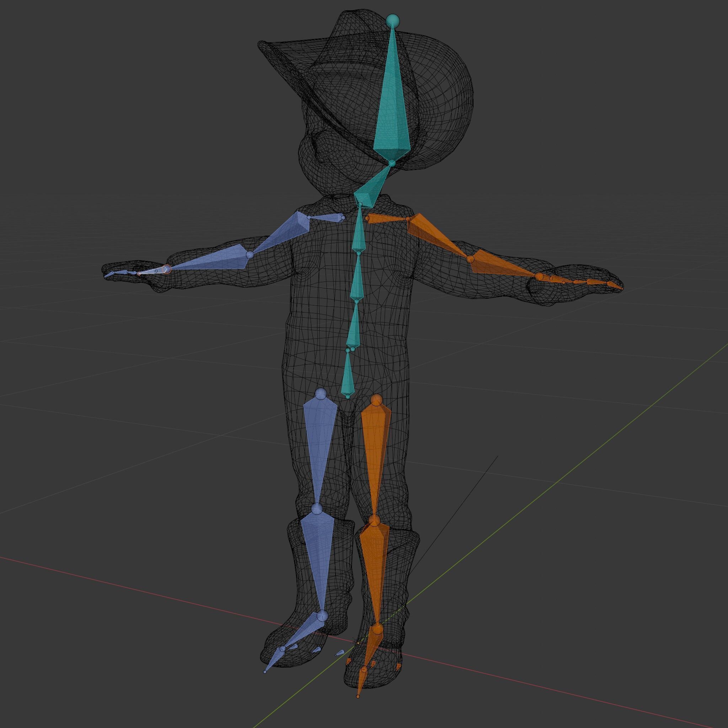Click the orange knee joint sphere
Viewport: 728px width, 728px height.
pyautogui.click(x=374, y=521)
